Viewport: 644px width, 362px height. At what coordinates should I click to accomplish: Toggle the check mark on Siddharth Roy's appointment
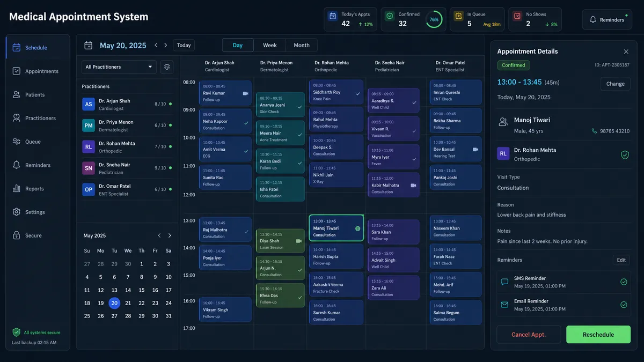point(358,93)
